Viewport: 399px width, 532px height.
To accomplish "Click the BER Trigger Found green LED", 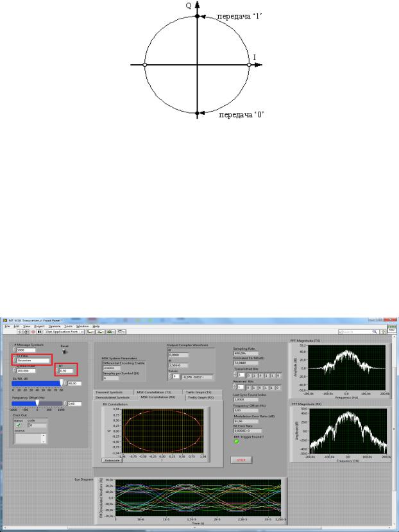I will pyautogui.click(x=237, y=442).
